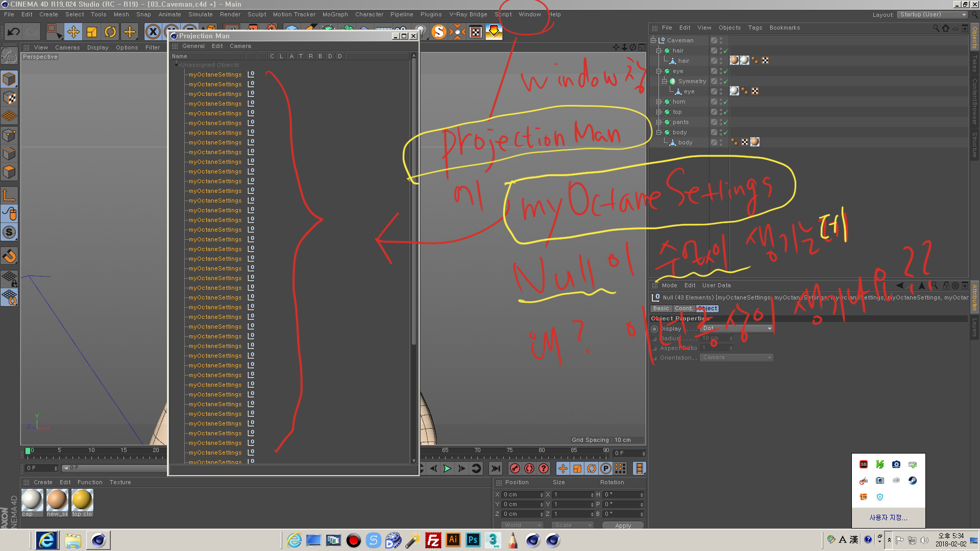Viewport: 980px width, 551px height.
Task: Open the MoGraph menu
Action: [x=335, y=14]
